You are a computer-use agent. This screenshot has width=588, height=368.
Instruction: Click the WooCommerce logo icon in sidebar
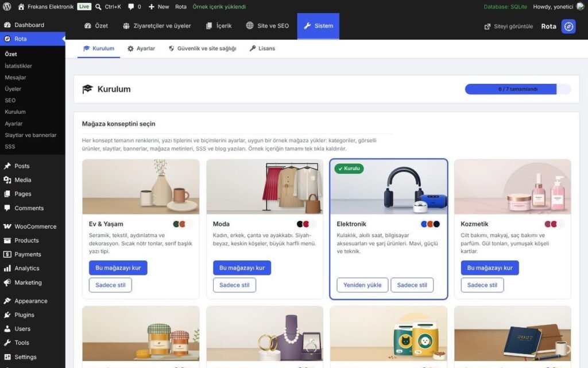pos(7,227)
